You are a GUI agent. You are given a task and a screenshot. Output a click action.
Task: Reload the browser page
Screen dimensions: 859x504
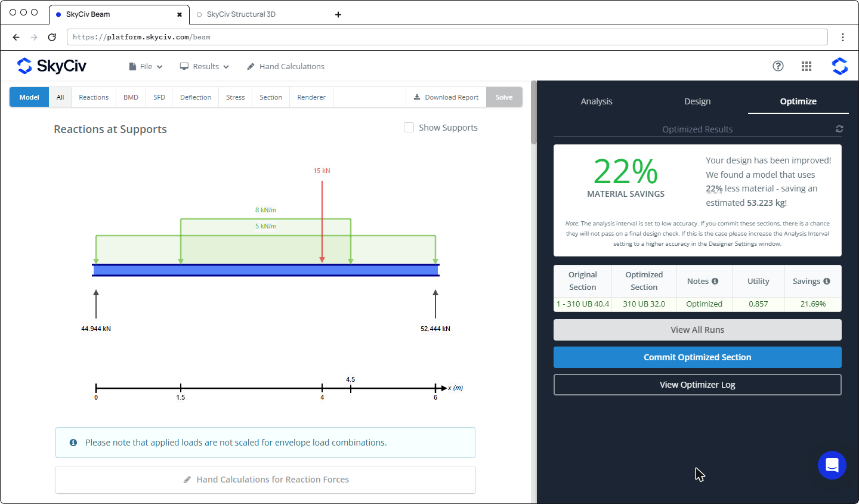pyautogui.click(x=52, y=37)
